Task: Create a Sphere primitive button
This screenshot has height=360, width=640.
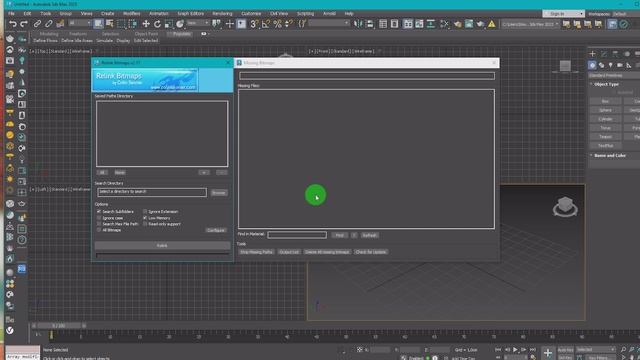Action: coord(605,110)
